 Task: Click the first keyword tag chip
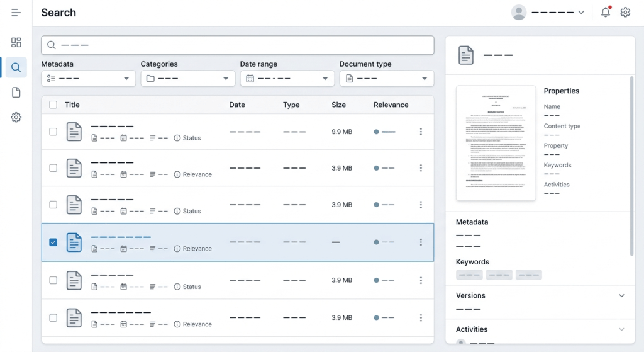pos(469,275)
